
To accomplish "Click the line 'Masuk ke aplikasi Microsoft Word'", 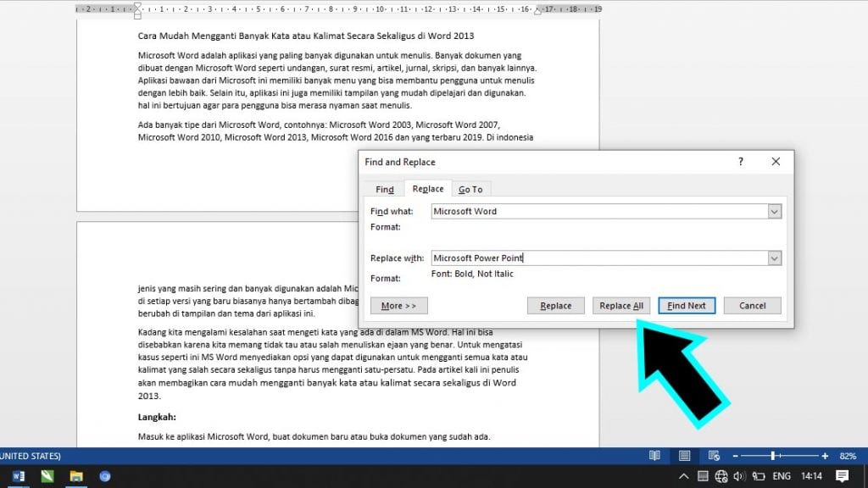I will tap(314, 436).
